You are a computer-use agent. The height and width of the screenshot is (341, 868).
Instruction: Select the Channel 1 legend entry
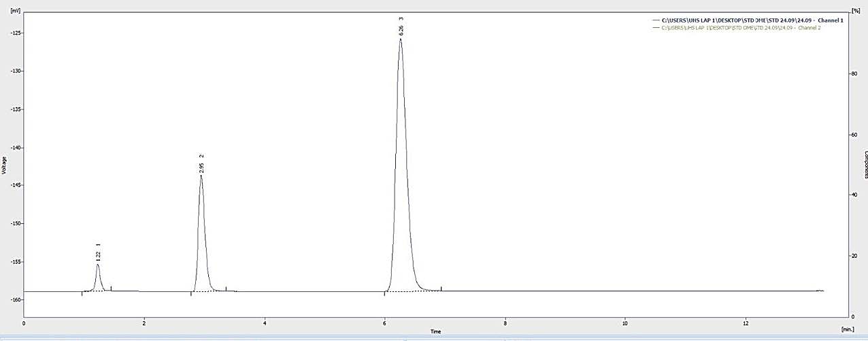click(747, 21)
